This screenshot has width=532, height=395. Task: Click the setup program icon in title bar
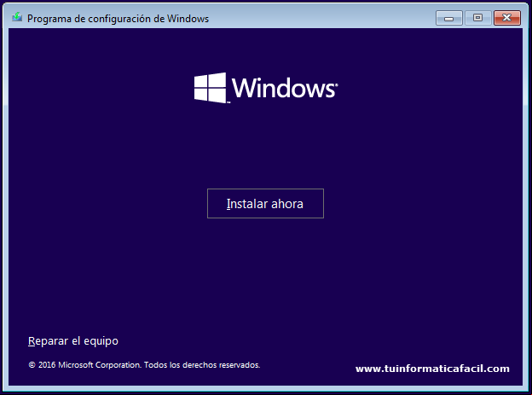(x=17, y=17)
